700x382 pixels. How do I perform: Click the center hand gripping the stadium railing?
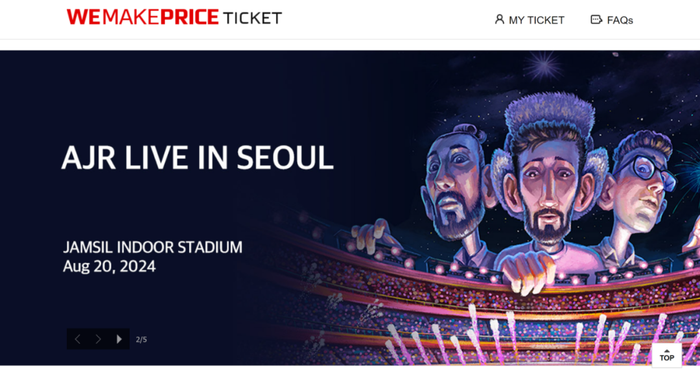point(527,272)
